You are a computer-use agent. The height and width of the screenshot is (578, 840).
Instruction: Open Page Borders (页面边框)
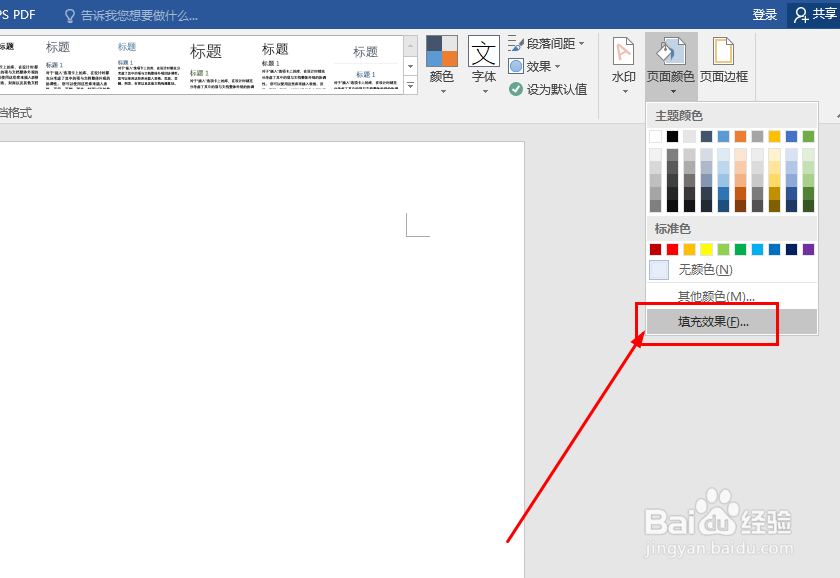coord(723,60)
